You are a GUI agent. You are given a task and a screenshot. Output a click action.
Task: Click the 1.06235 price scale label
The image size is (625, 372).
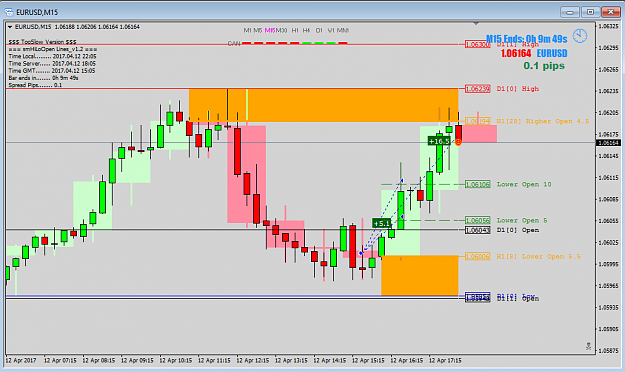[608, 91]
